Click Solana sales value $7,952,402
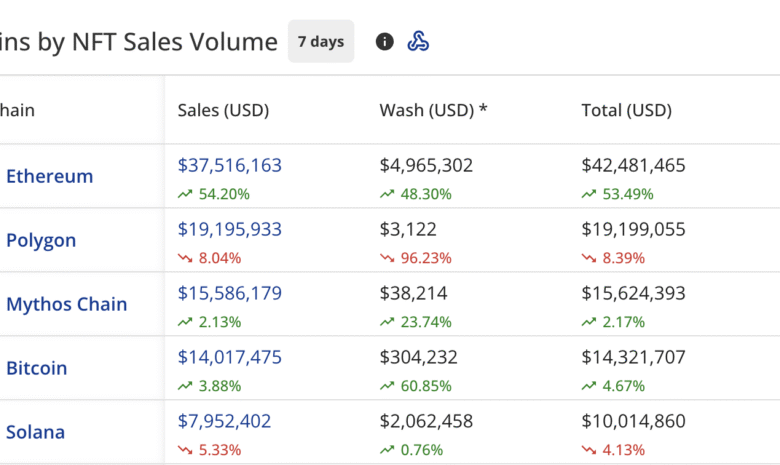The image size is (780, 465). (x=224, y=421)
